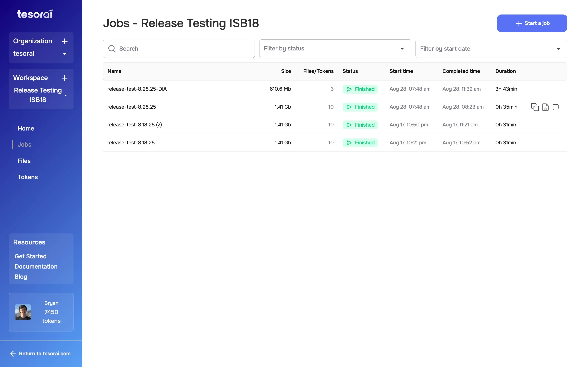
Task: Click the comment icon on release-test-8.28.25 row
Action: pyautogui.click(x=556, y=107)
